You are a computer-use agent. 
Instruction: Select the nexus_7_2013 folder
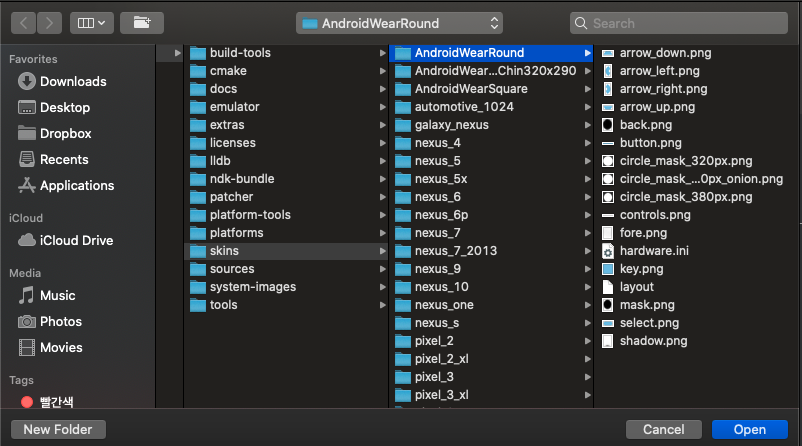pyautogui.click(x=491, y=251)
